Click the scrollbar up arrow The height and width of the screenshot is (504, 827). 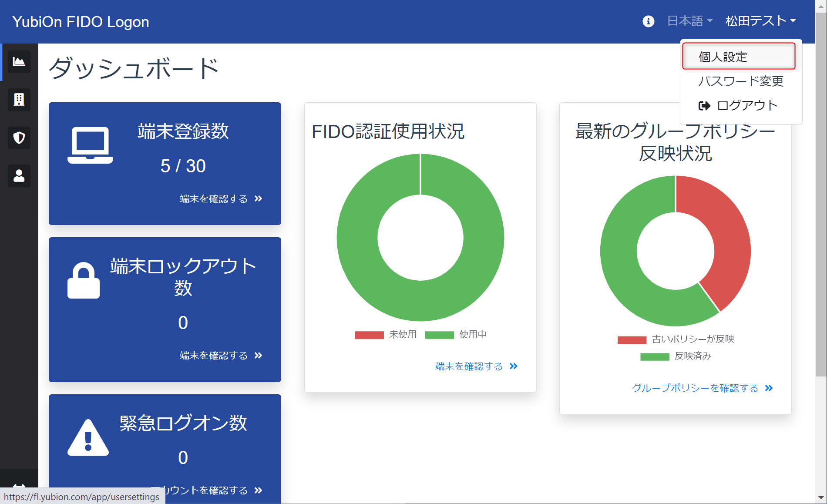point(821,6)
